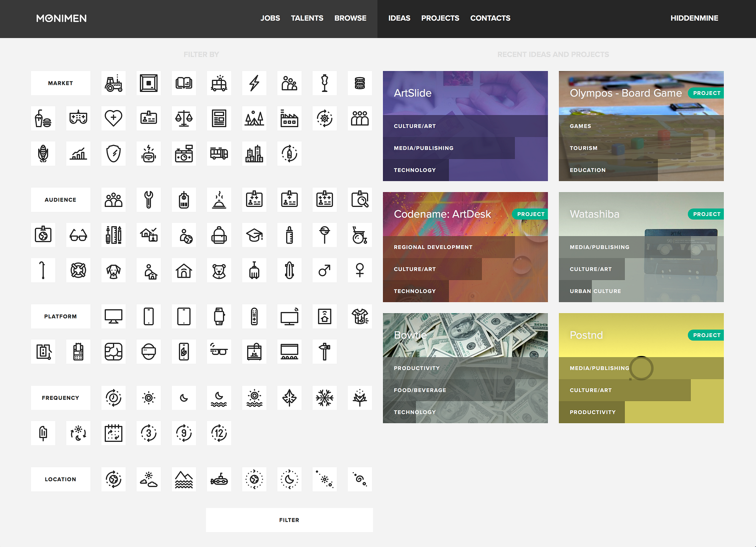Select the mountains location icon
Image resolution: width=756 pixels, height=547 pixels.
[x=184, y=479]
